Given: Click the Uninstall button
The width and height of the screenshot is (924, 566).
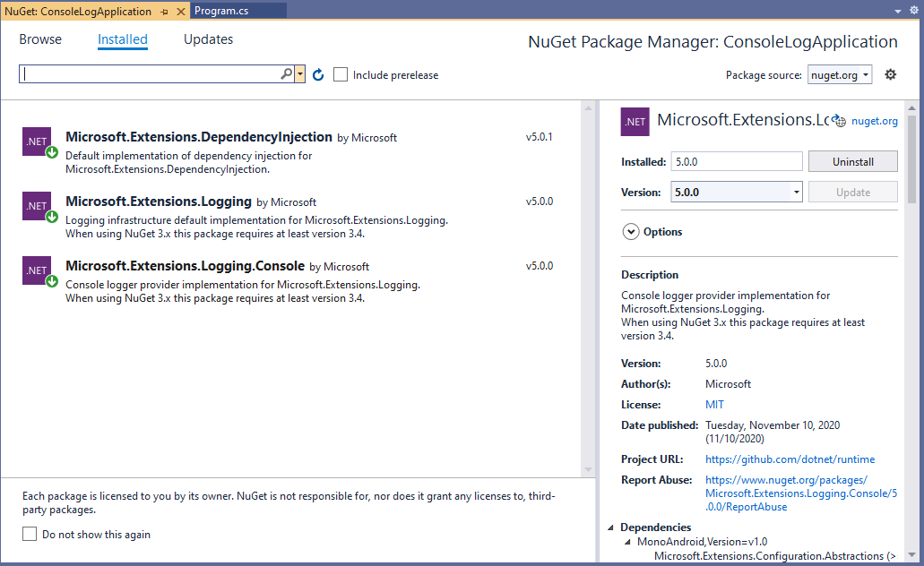Looking at the screenshot, I should point(852,161).
